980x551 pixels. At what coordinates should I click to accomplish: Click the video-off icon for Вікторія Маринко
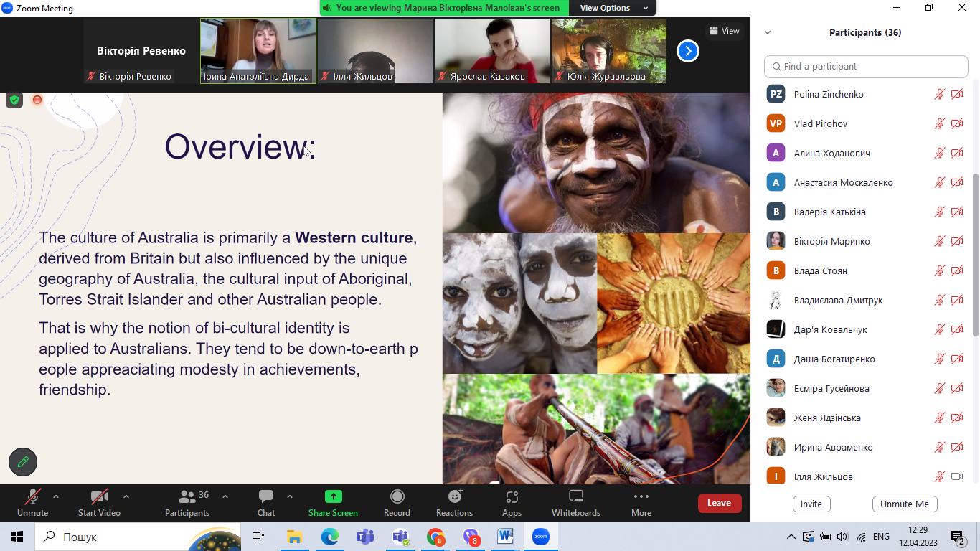957,241
